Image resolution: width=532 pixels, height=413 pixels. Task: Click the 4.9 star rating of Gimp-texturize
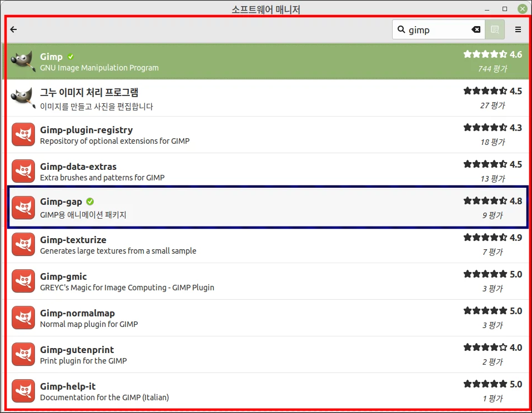tap(493, 238)
